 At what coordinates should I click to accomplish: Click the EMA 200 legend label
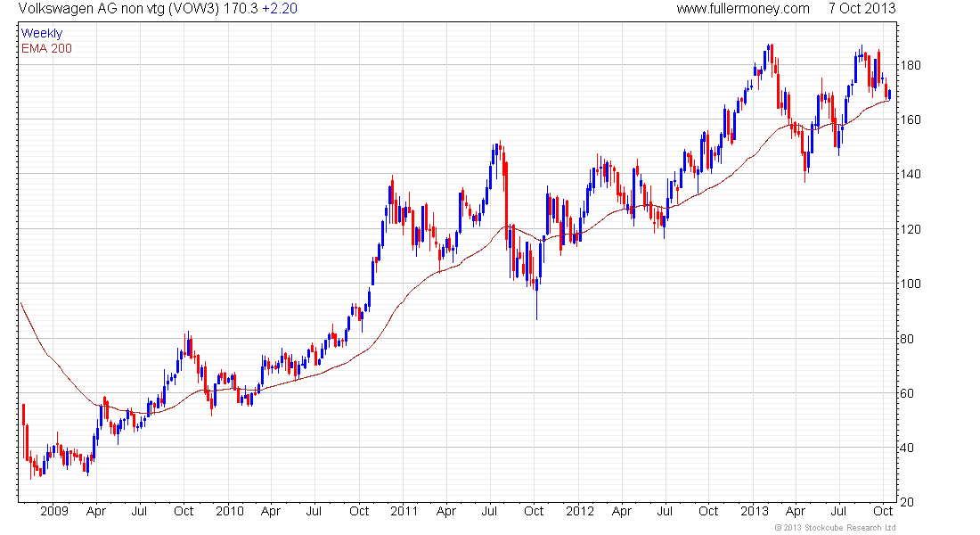pyautogui.click(x=47, y=48)
